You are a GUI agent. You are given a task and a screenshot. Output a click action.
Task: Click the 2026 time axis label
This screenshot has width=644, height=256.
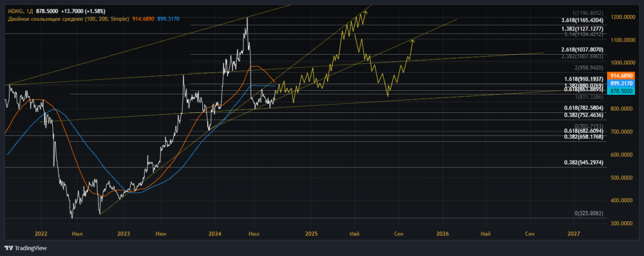click(x=443, y=234)
